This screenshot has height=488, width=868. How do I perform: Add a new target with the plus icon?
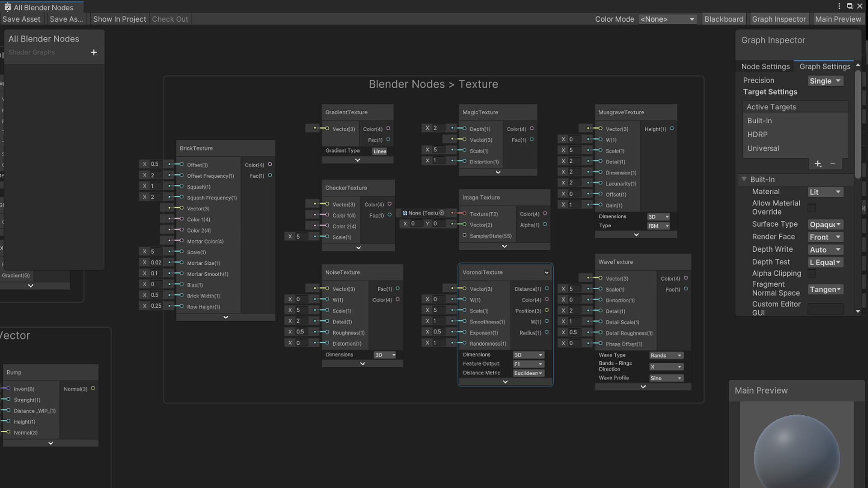818,164
